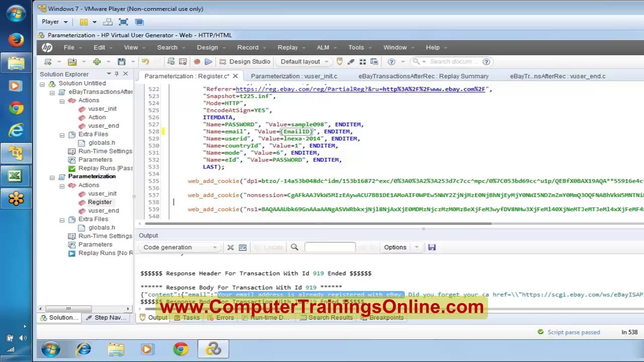644x362 pixels.
Task: Click the magnifier Find icon in Output
Action: (x=294, y=247)
